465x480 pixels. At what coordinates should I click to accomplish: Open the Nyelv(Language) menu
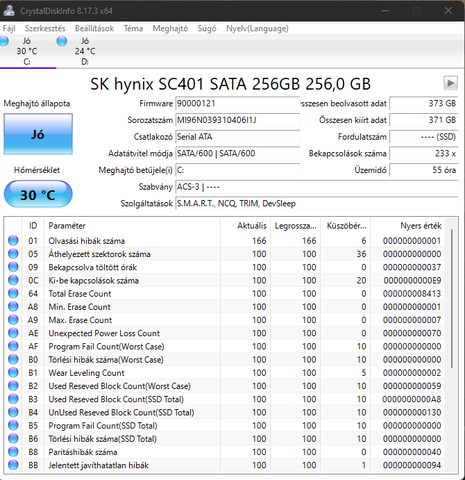(x=257, y=28)
